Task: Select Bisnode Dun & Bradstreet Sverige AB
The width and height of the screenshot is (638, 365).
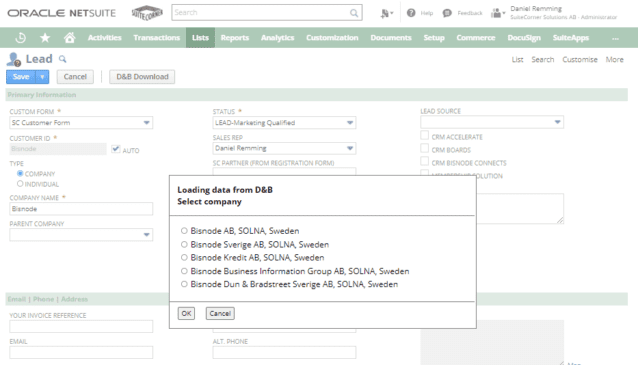Action: (x=184, y=284)
